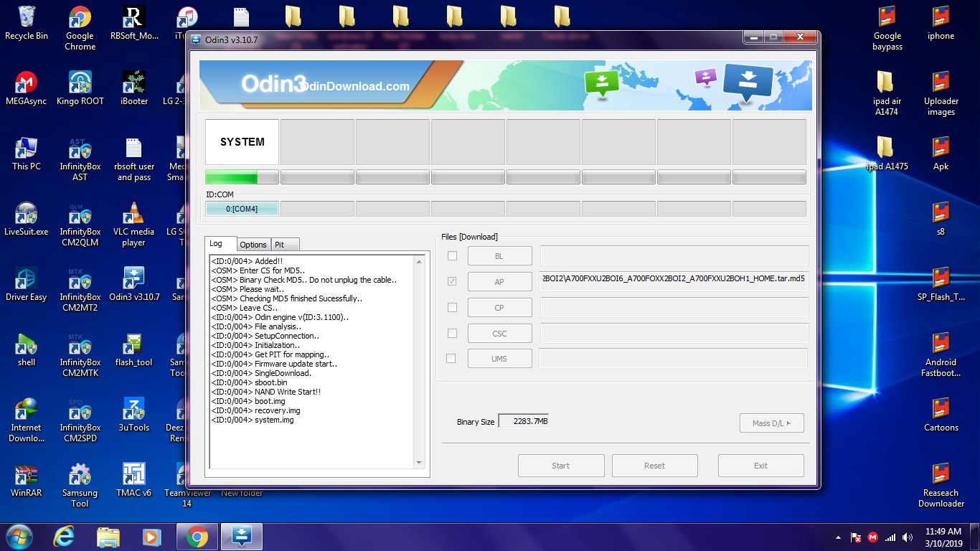Image resolution: width=980 pixels, height=551 pixels.
Task: Click the Binary Size value field
Action: [x=524, y=422]
